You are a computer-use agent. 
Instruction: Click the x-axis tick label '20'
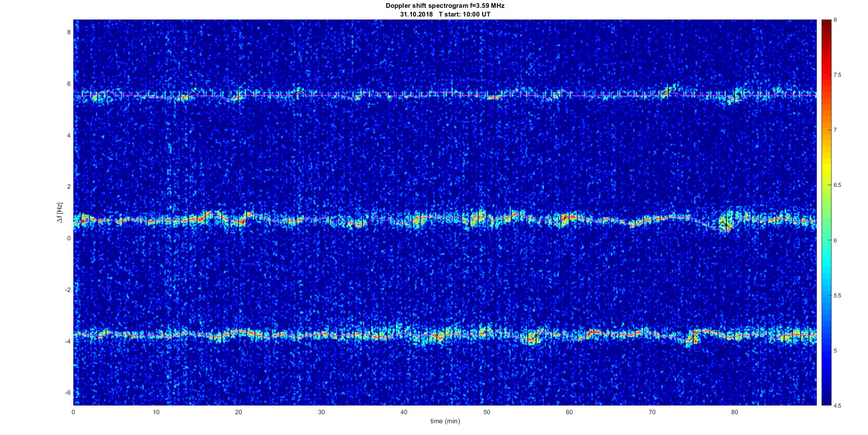coord(239,412)
